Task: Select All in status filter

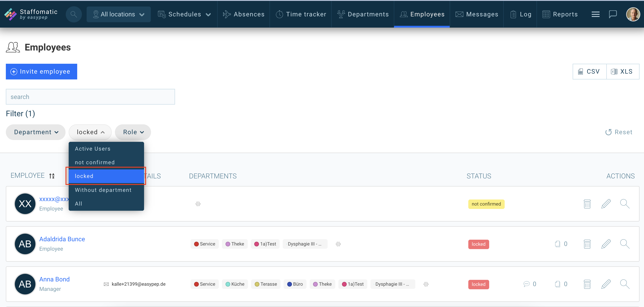Action: 106,204
